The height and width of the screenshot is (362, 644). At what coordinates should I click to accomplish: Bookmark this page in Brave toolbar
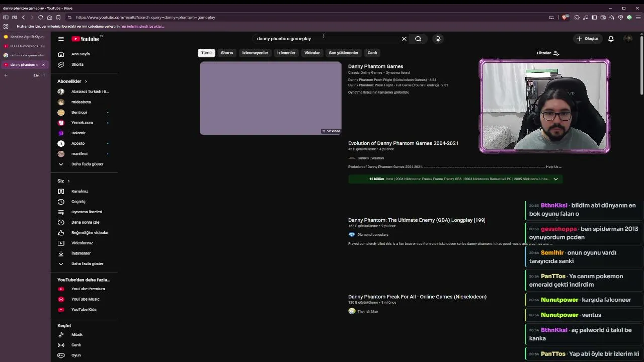tap(58, 17)
